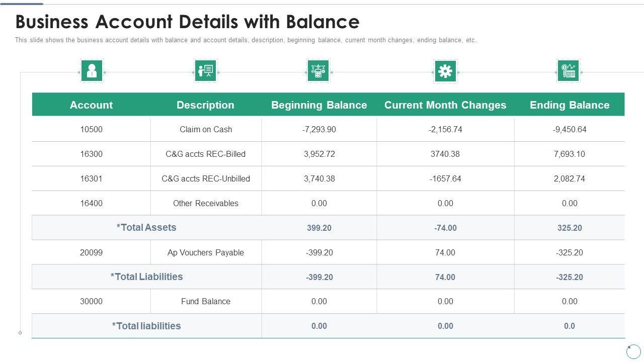Click the C&G accts REC-Billed cell
This screenshot has width=644, height=362.
(x=206, y=154)
